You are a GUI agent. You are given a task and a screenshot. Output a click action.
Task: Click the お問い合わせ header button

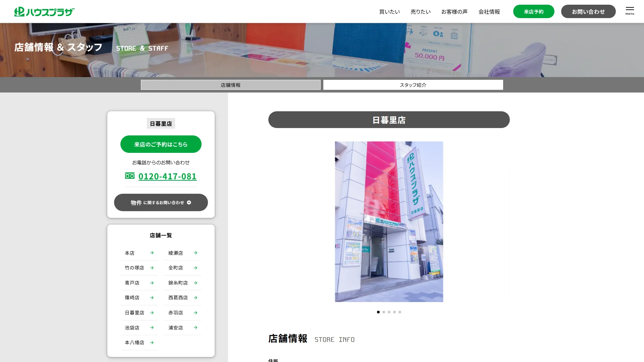[588, 11]
